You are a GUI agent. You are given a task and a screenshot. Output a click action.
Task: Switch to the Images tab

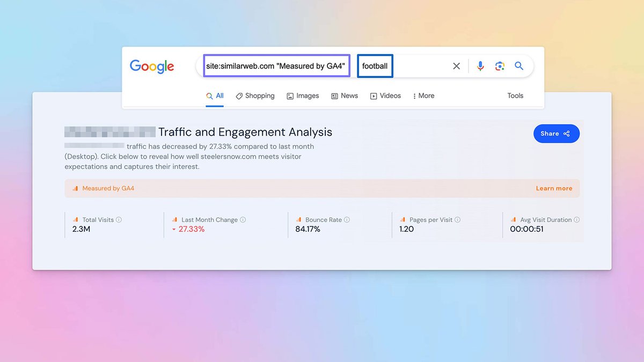pos(303,95)
